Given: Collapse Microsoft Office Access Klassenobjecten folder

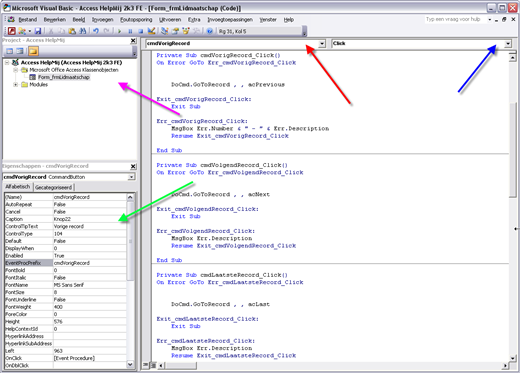Looking at the screenshot, I should click(x=15, y=70).
